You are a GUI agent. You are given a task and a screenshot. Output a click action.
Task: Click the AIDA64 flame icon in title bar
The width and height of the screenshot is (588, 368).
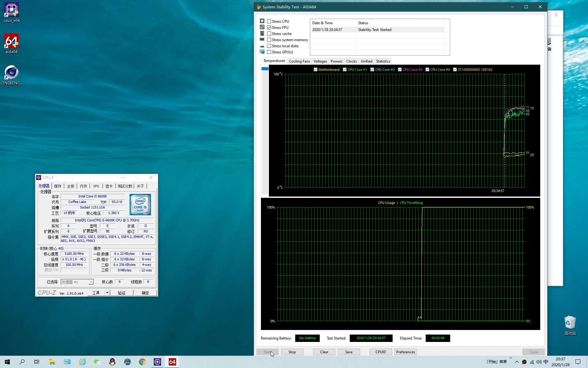[x=259, y=7]
